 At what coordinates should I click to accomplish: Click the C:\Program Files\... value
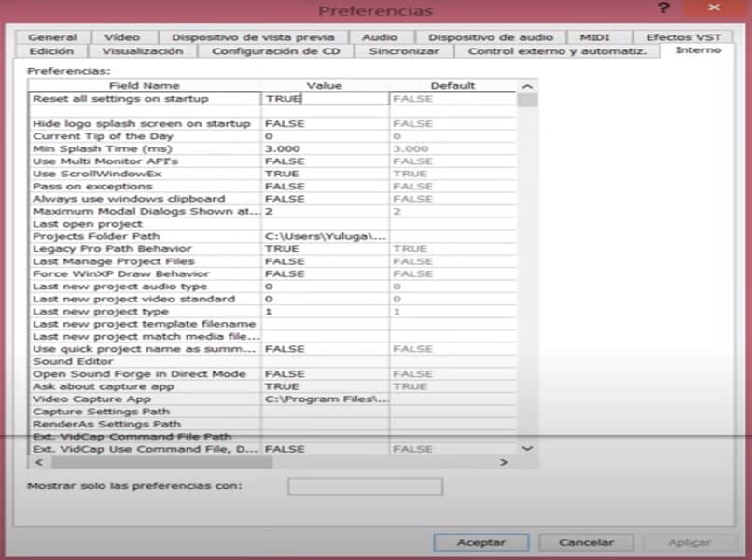tap(326, 399)
